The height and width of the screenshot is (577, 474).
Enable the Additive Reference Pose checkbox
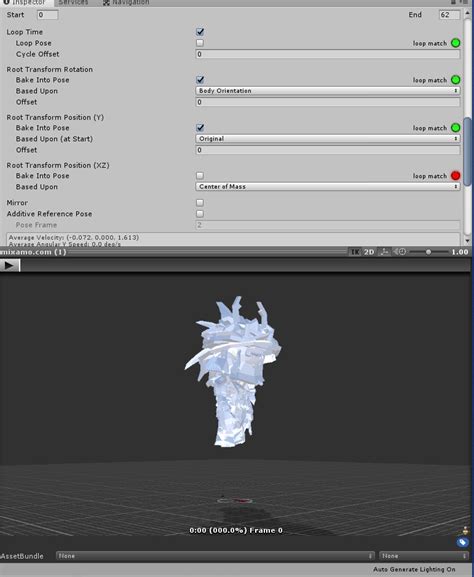coord(200,214)
